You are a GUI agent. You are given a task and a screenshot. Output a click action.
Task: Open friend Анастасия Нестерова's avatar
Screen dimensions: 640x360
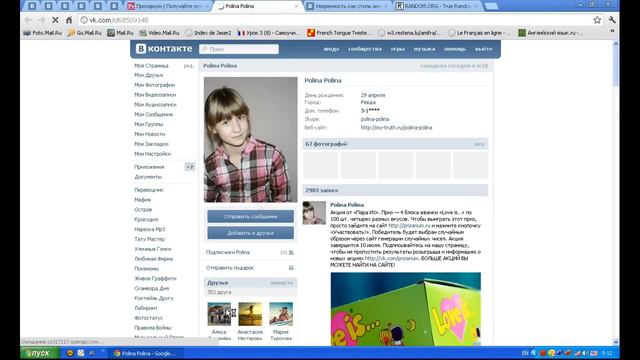(x=250, y=313)
